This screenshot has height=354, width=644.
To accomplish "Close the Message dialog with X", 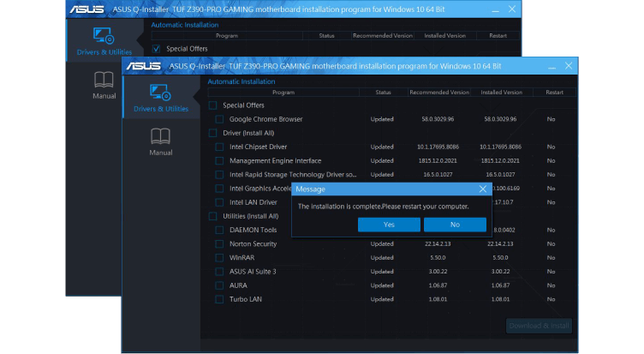I will pyautogui.click(x=483, y=188).
